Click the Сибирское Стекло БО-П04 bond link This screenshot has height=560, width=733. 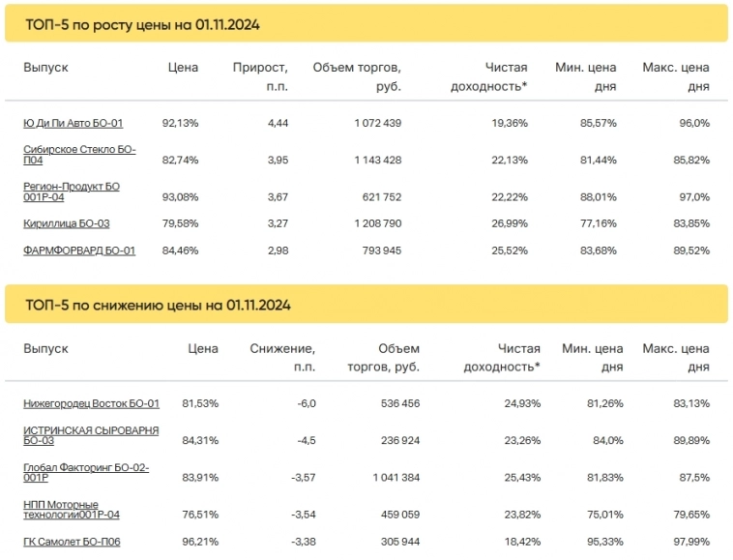(x=79, y=154)
